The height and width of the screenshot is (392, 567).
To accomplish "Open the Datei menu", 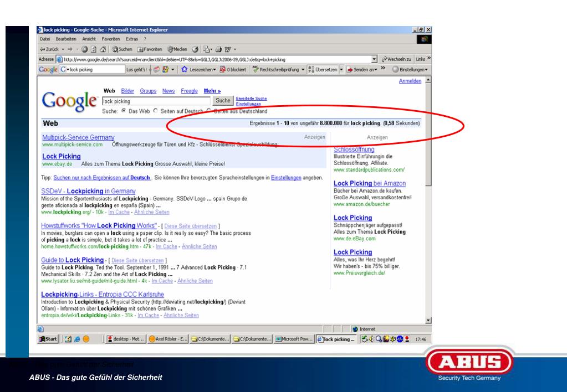I will [x=45, y=39].
